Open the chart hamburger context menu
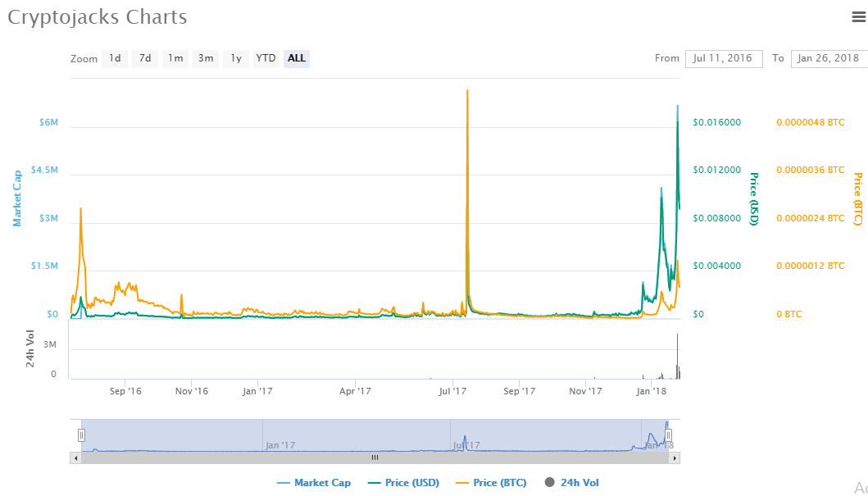The width and height of the screenshot is (868, 496). click(x=858, y=17)
